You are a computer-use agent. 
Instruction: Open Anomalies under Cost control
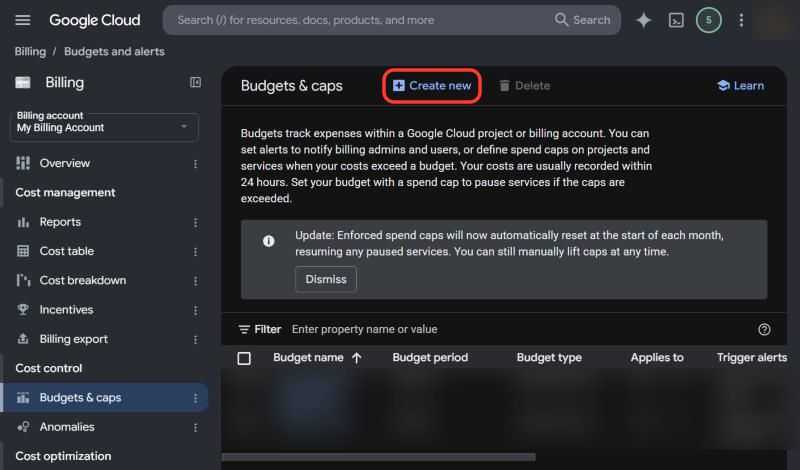click(67, 427)
